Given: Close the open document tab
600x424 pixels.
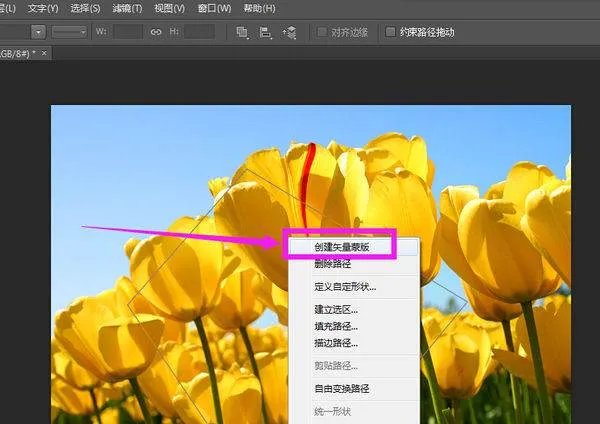Looking at the screenshot, I should click(x=44, y=52).
